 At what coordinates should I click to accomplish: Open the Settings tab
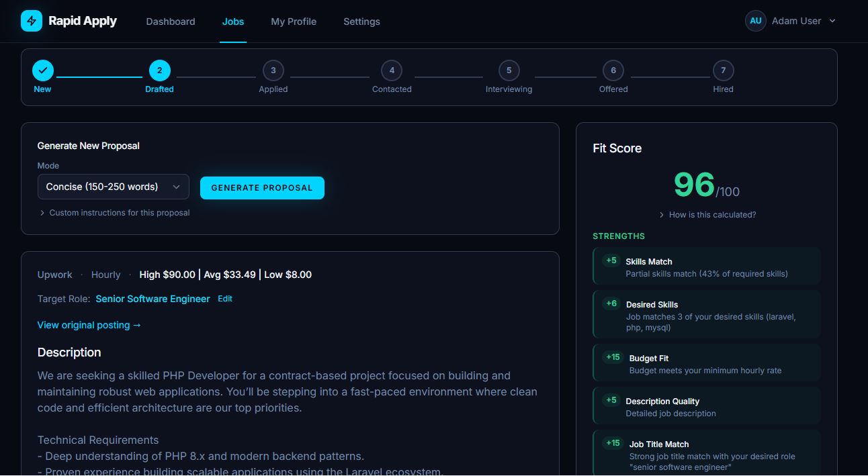click(361, 21)
